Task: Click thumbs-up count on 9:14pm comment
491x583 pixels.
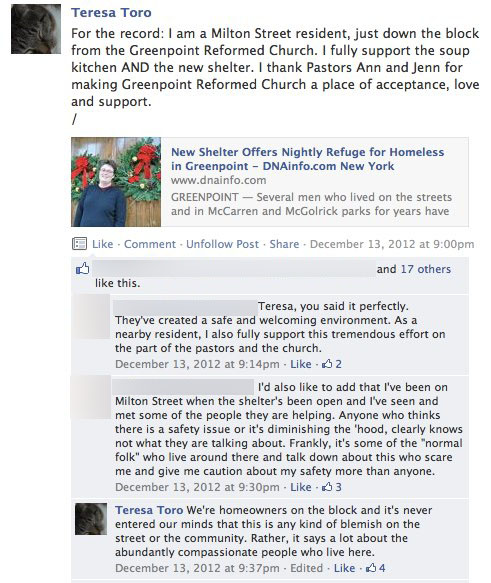Action: pyautogui.click(x=332, y=364)
